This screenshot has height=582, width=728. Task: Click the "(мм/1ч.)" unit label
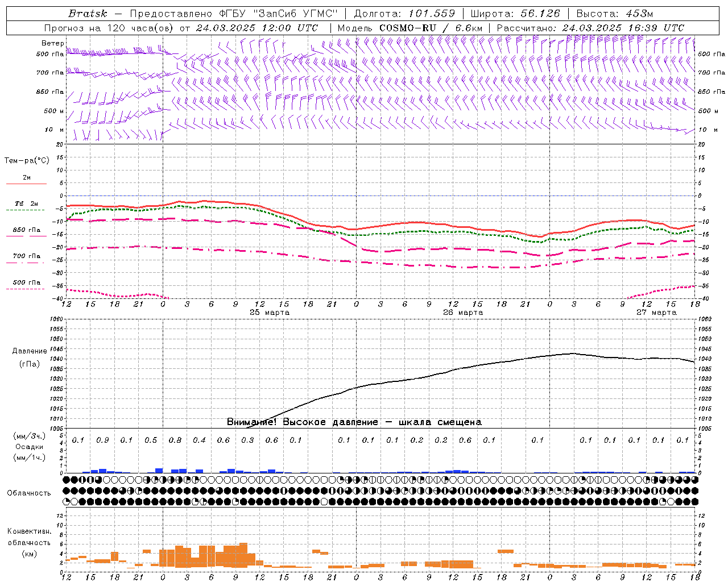click(x=29, y=458)
